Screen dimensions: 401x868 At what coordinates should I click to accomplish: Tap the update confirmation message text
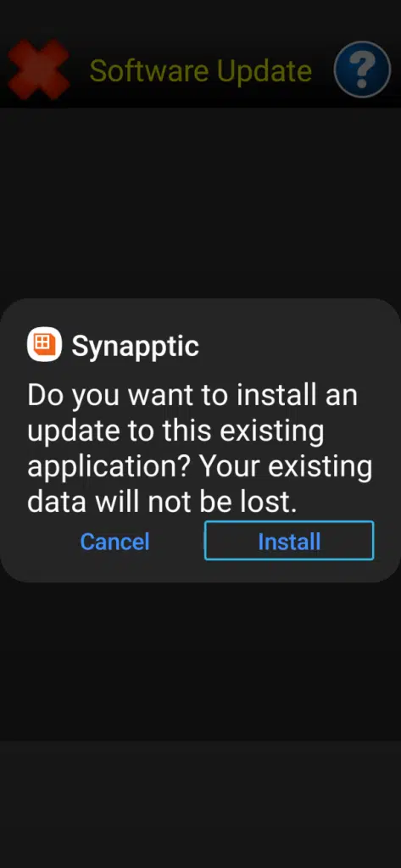coord(199,448)
